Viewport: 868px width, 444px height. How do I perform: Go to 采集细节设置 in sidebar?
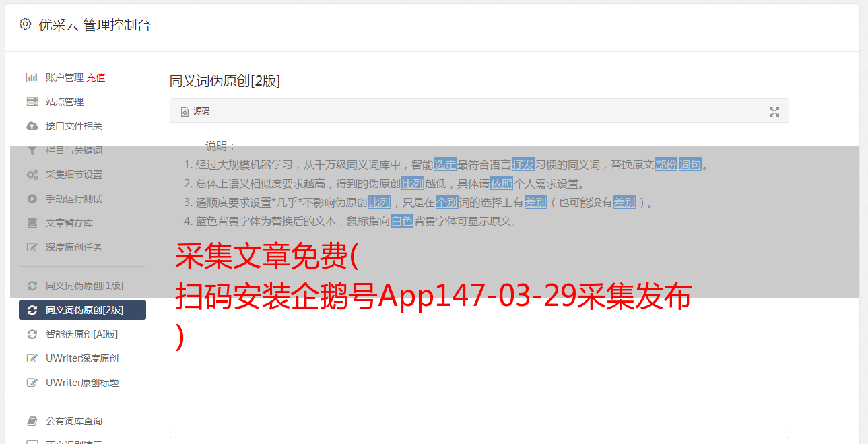pyautogui.click(x=74, y=175)
